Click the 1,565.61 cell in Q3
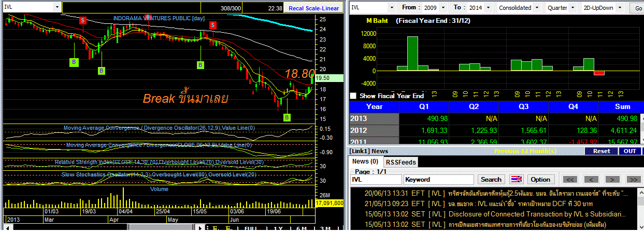Viewport: 644px width, 231px height. click(x=524, y=131)
